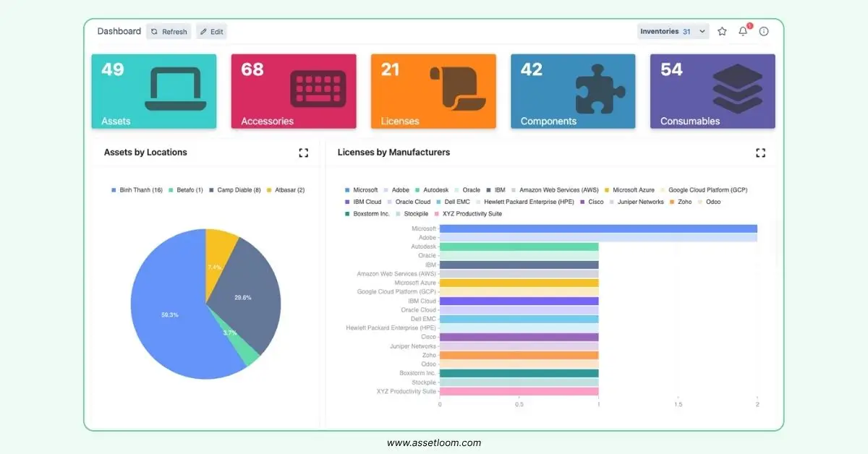Open the Components card with 42
This screenshot has width=868, height=454.
573,92
